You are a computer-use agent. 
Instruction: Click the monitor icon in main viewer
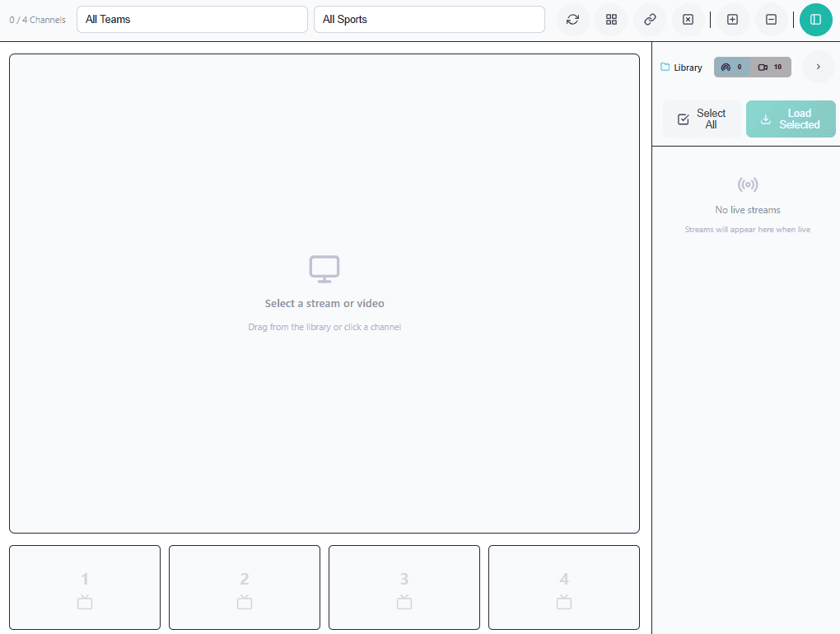point(324,268)
